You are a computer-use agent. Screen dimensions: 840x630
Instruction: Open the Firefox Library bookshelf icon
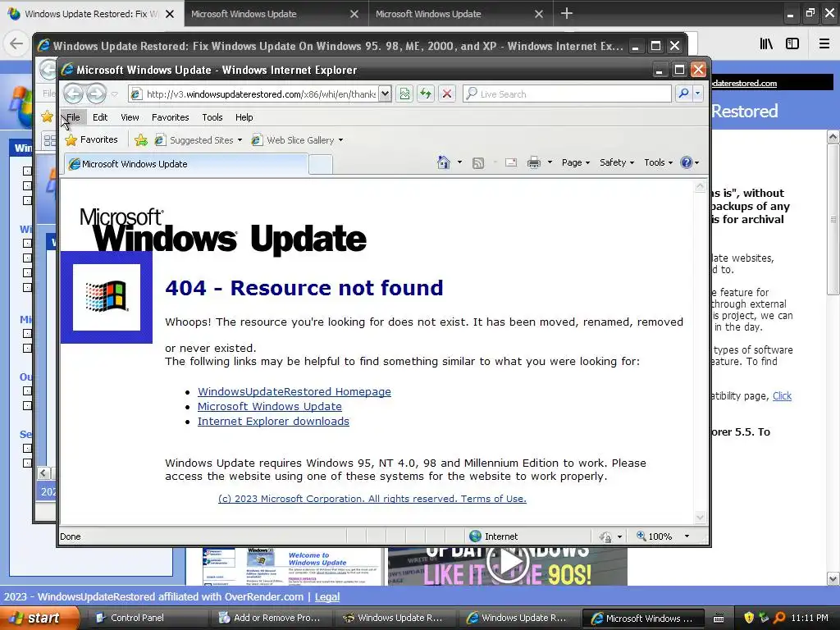[x=766, y=44]
